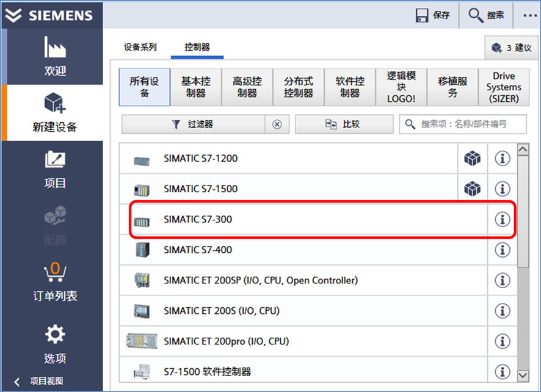Click the device list vertical scrollbar thumb
Image resolution: width=541 pixels, height=392 pixels.
[523, 211]
